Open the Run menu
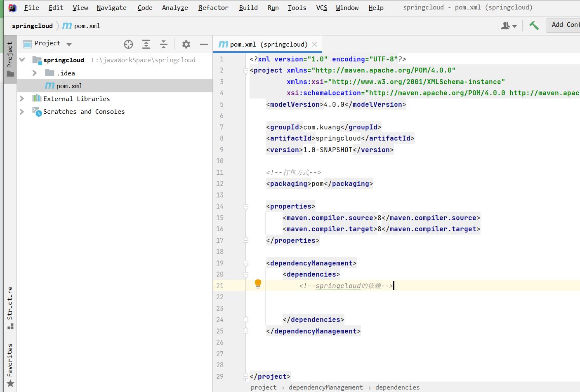 [x=273, y=7]
